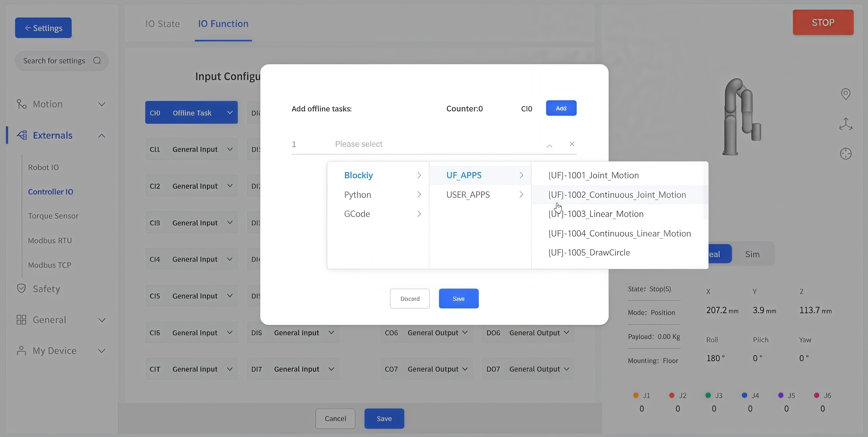Image resolution: width=868 pixels, height=437 pixels.
Task: Click the Discard button in dialog
Action: (x=410, y=299)
